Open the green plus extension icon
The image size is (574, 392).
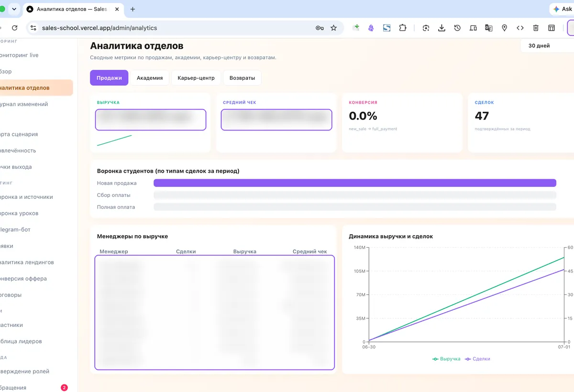pos(355,28)
